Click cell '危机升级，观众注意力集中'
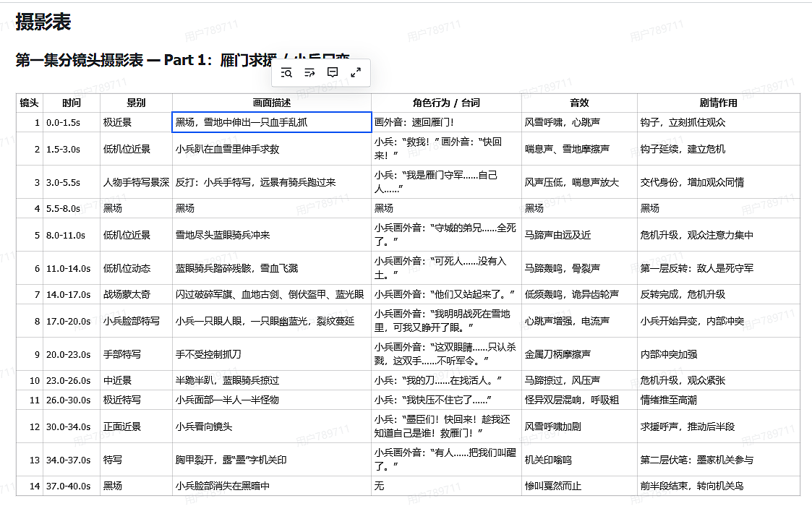The image size is (812, 506). pos(718,235)
